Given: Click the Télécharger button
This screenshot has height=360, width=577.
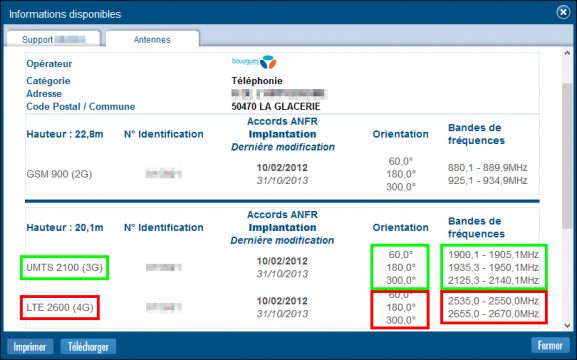Looking at the screenshot, I should (x=88, y=346).
